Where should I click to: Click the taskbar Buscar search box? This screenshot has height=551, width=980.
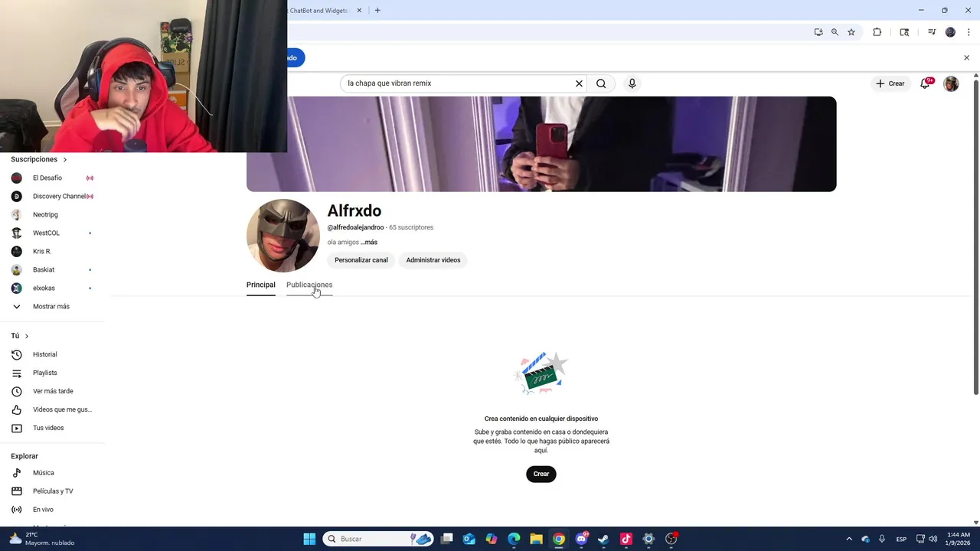[378, 539]
